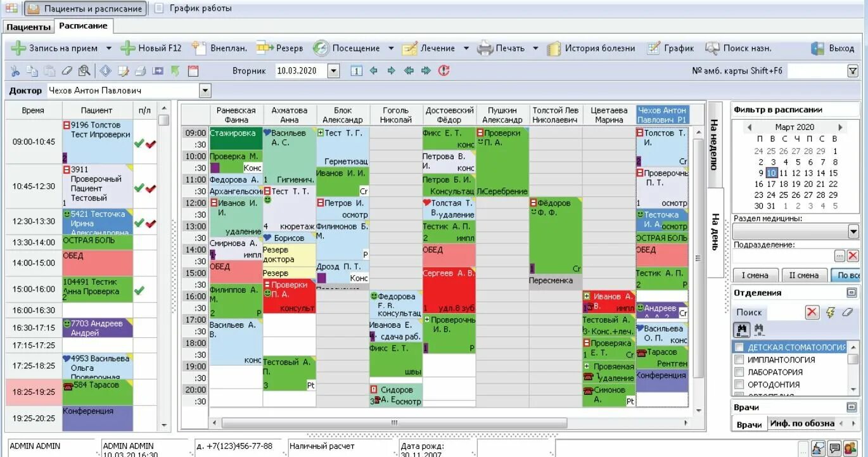The height and width of the screenshot is (457, 868).
Task: Check the ДЕТСКАЯ СТОМАТОЛОГИЯ checkbox
Action: (x=739, y=347)
